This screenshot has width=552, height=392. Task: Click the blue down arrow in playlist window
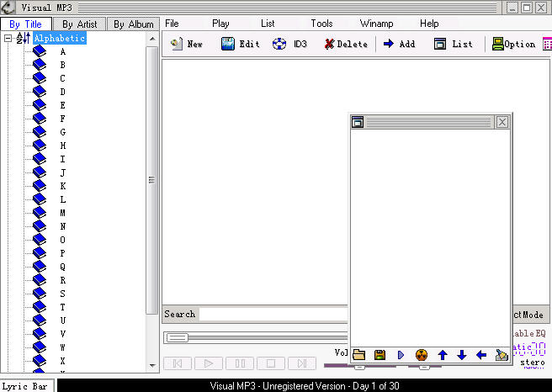point(461,355)
